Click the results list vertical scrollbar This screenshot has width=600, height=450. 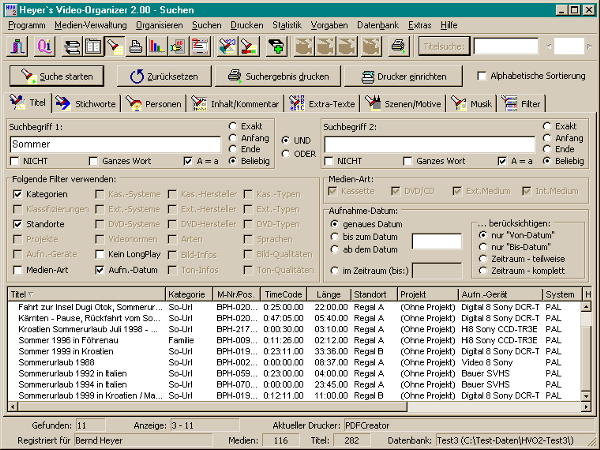click(587, 350)
